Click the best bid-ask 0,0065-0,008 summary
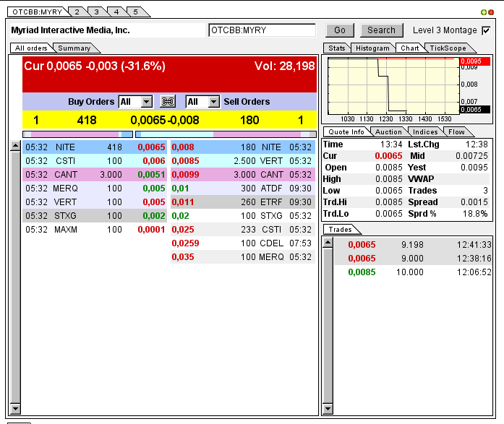The image size is (504, 424). pyautogui.click(x=165, y=121)
